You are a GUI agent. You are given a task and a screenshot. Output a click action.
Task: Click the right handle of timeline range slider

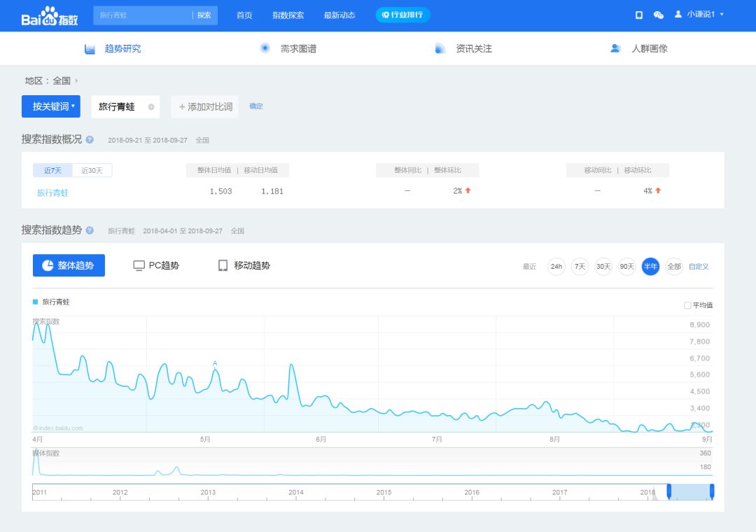[x=712, y=491]
